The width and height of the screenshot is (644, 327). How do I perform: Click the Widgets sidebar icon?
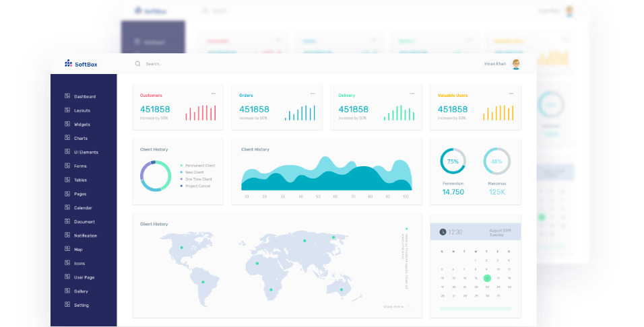coord(67,124)
